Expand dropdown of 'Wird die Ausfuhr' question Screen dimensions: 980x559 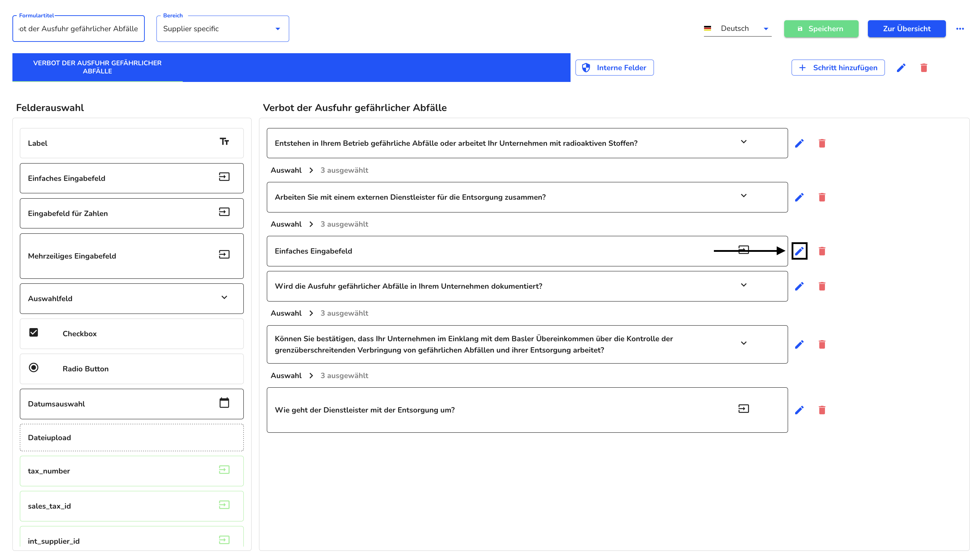(743, 285)
